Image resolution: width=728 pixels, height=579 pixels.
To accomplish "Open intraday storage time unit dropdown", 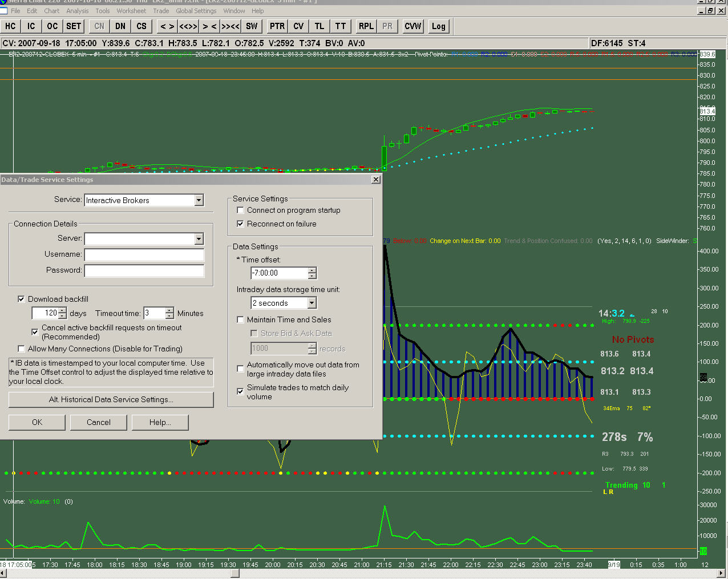I will (312, 303).
